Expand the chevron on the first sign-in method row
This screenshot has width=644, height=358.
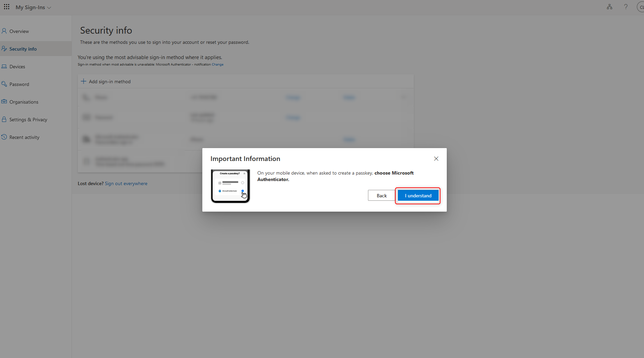[404, 97]
